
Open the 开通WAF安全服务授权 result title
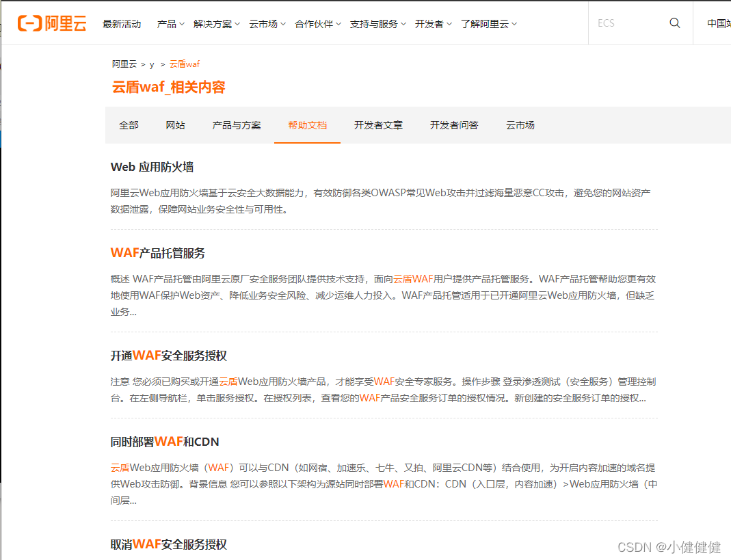tap(168, 356)
